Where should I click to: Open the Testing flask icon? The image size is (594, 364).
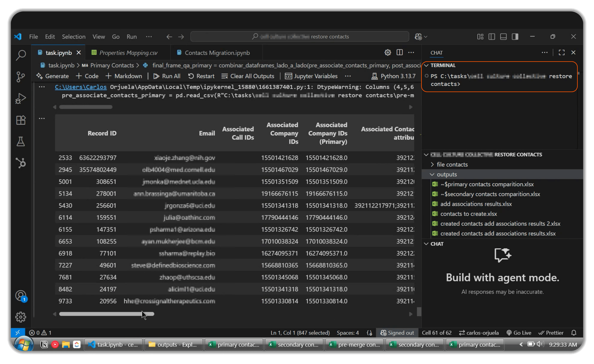21,142
